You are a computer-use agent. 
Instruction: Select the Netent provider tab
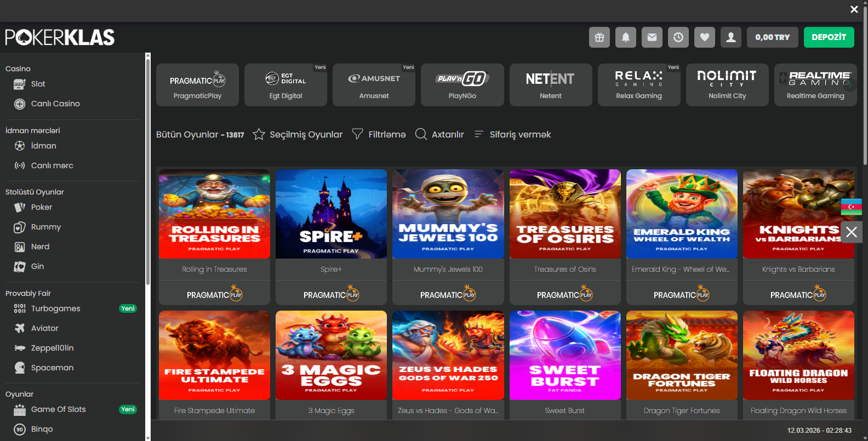click(x=551, y=85)
